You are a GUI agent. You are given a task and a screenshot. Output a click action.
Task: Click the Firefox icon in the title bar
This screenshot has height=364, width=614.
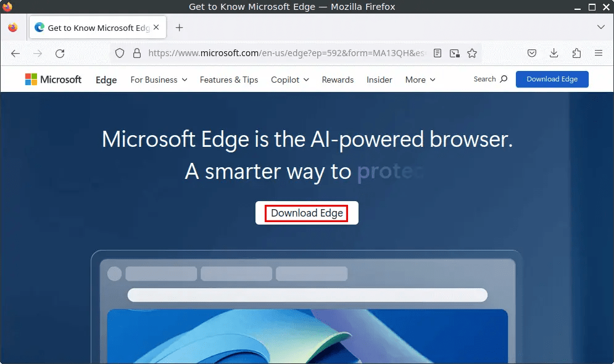pos(7,7)
